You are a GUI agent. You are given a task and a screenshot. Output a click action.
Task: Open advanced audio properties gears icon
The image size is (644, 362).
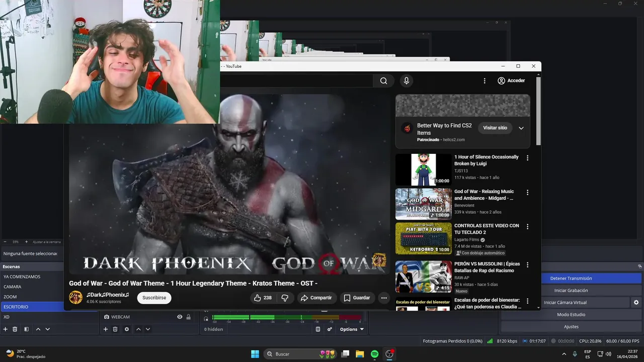pos(330,329)
